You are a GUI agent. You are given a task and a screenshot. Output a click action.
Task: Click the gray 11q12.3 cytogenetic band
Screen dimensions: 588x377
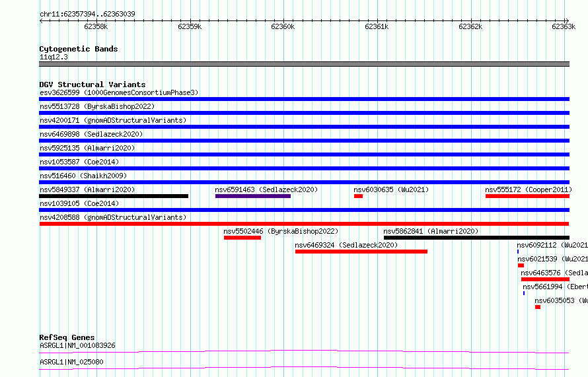point(304,64)
